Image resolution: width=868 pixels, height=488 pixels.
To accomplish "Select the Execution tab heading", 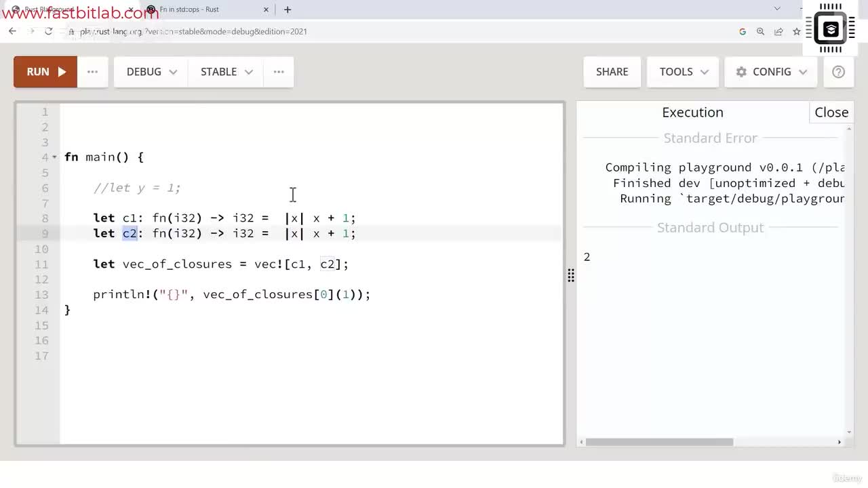I will tap(692, 113).
